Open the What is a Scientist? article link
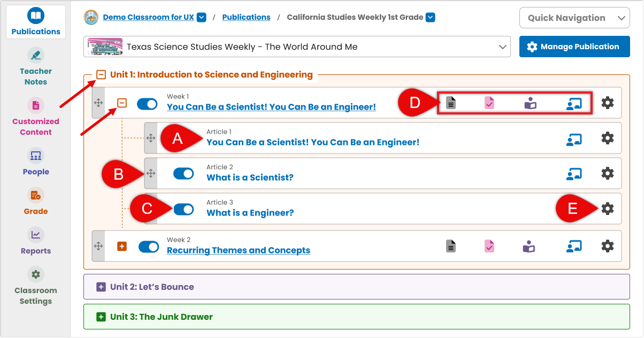This screenshot has height=338, width=644. pyautogui.click(x=250, y=178)
